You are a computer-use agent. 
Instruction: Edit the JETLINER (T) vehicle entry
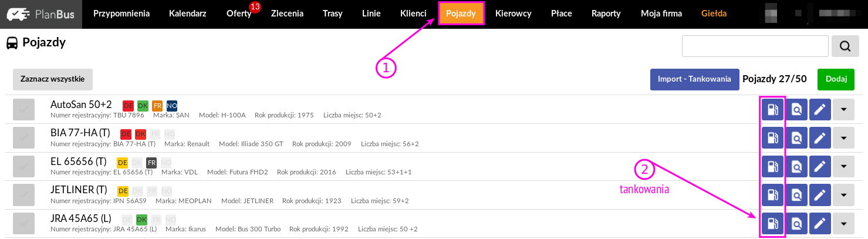(820, 194)
